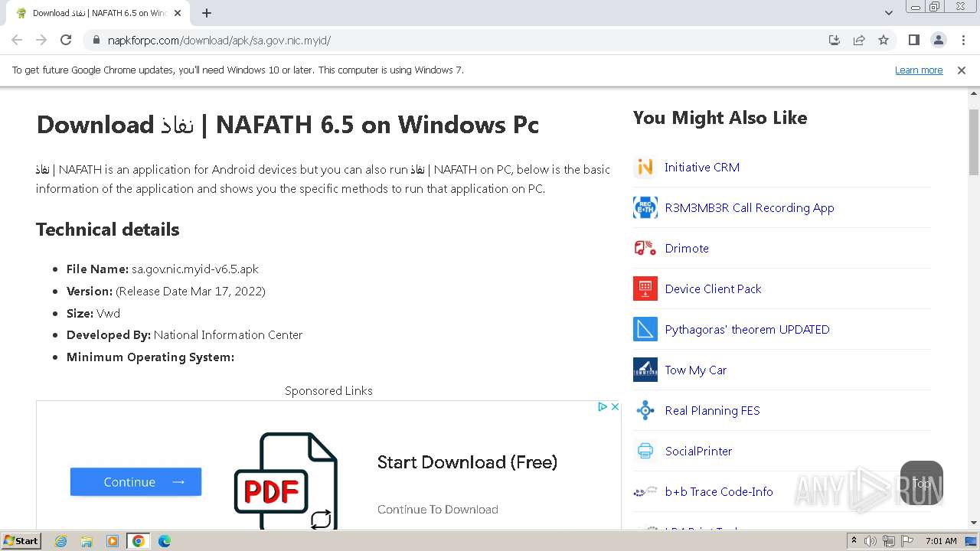Click the b+b Trace Code-Info icon
Screen dimensions: 980x551
645,491
